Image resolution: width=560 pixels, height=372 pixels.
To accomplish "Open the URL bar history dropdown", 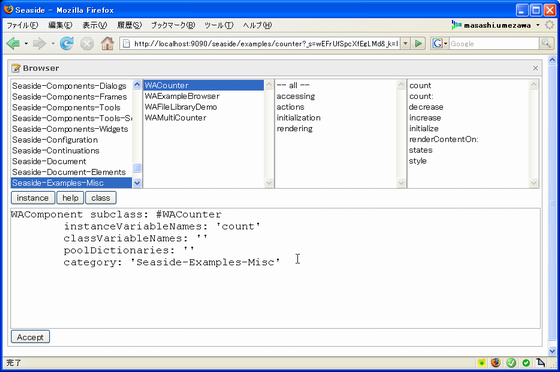I will coord(405,44).
